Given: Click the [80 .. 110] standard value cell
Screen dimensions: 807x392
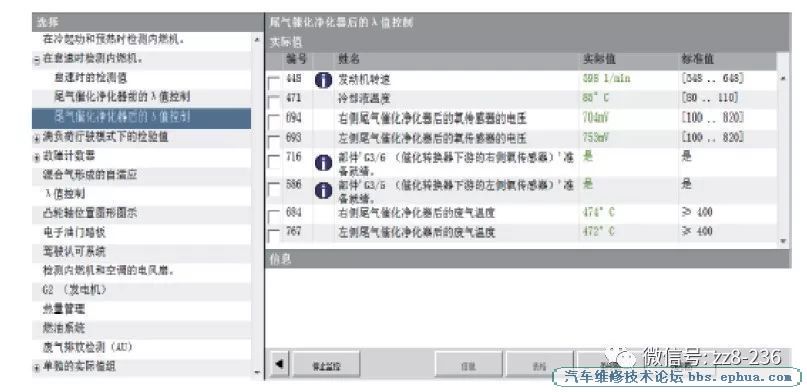Looking at the screenshot, I should [710, 98].
